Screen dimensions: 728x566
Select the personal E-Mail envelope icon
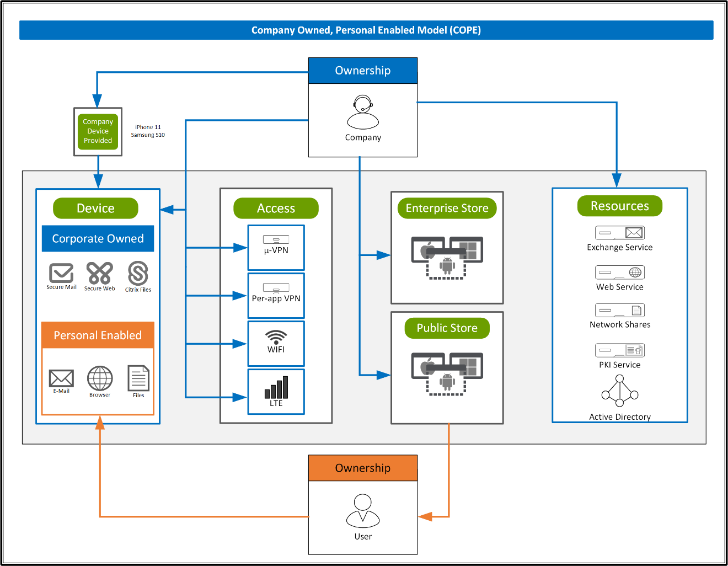coord(61,378)
